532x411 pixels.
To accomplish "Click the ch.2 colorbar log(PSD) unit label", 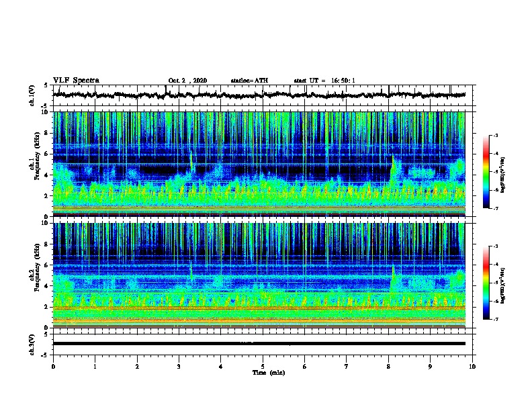I will tap(503, 285).
